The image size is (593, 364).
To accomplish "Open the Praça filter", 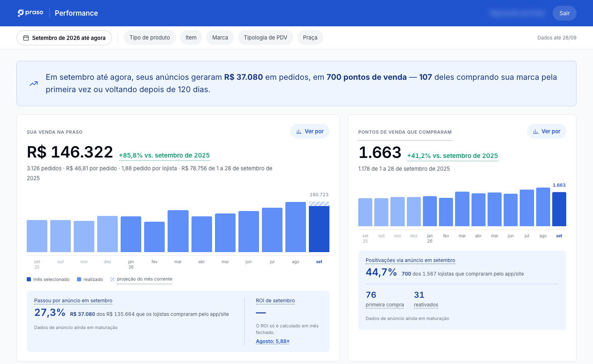I will pos(310,37).
